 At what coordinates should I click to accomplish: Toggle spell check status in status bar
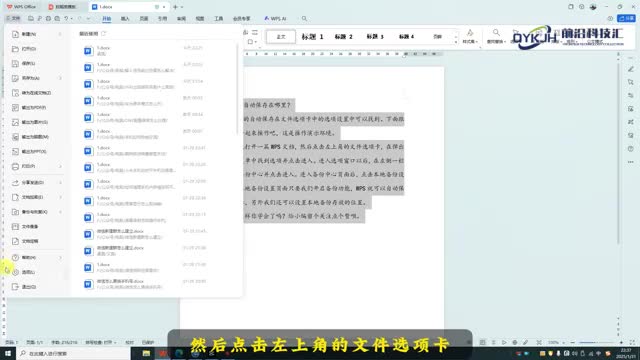click(x=100, y=342)
